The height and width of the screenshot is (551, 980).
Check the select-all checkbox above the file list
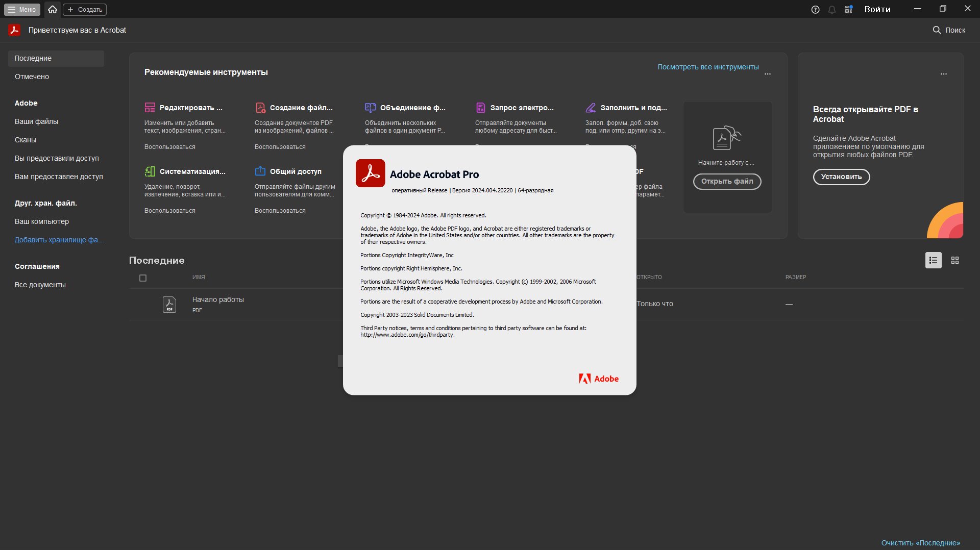point(143,278)
